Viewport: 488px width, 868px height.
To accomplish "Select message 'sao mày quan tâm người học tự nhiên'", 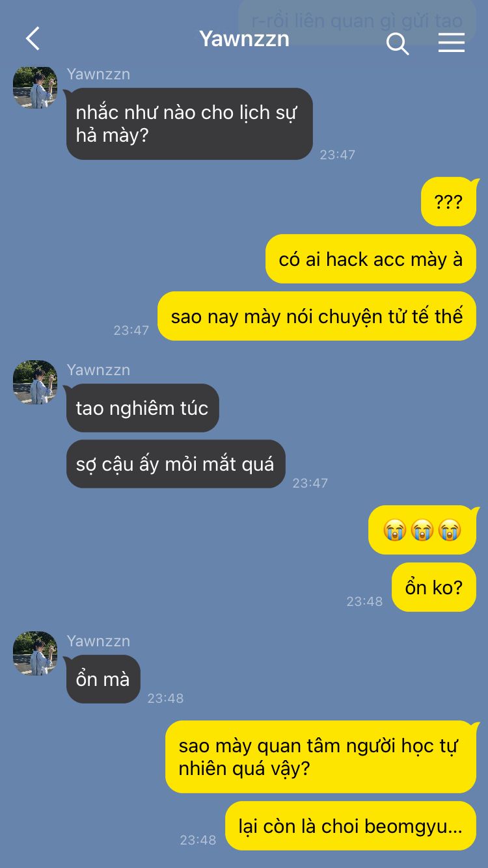I will [x=321, y=757].
